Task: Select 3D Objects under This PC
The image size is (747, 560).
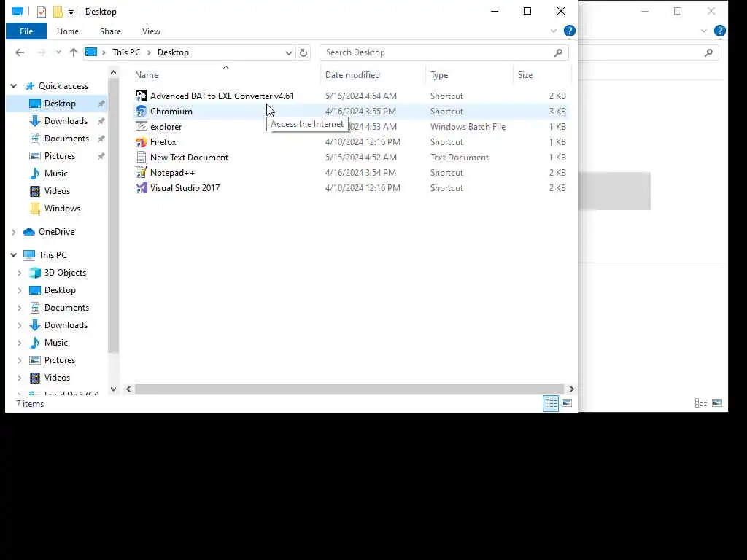Action: coord(65,273)
